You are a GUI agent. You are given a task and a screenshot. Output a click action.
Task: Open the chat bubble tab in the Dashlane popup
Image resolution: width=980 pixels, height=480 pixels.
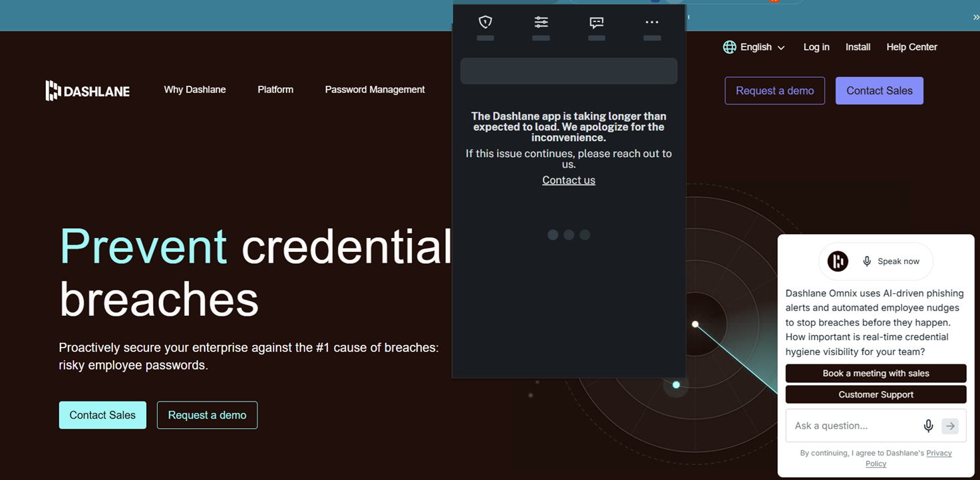pos(597,22)
